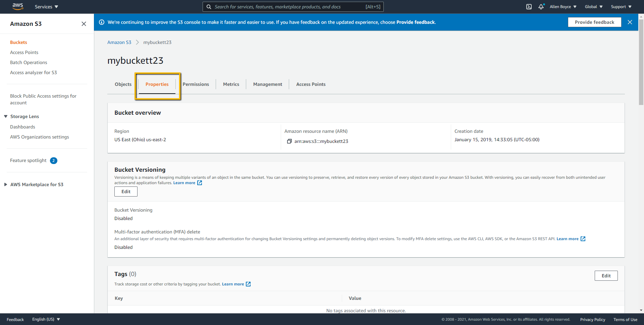Click the AWS logo home icon

click(18, 6)
